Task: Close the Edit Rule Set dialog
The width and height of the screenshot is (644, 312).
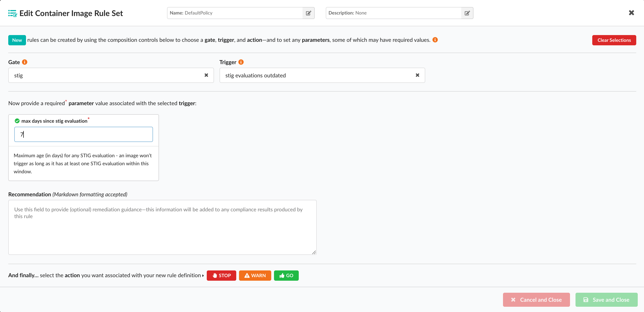Action: [631, 13]
